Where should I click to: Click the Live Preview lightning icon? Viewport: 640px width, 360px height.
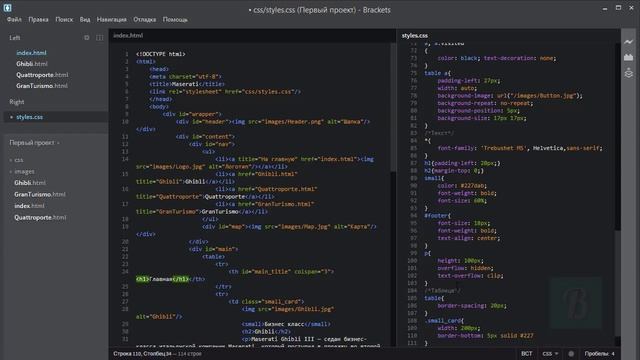(x=629, y=42)
